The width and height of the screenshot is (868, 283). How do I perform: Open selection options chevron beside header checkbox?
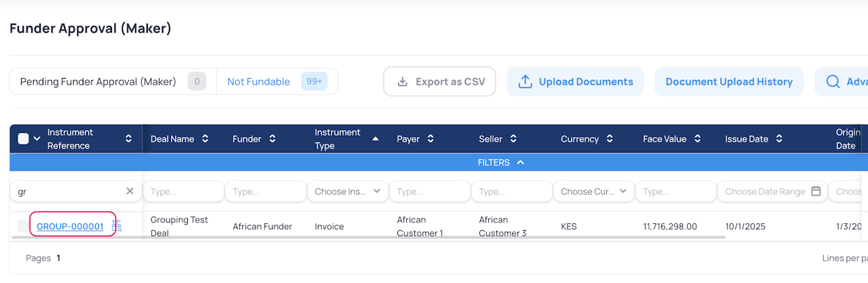pyautogui.click(x=37, y=138)
